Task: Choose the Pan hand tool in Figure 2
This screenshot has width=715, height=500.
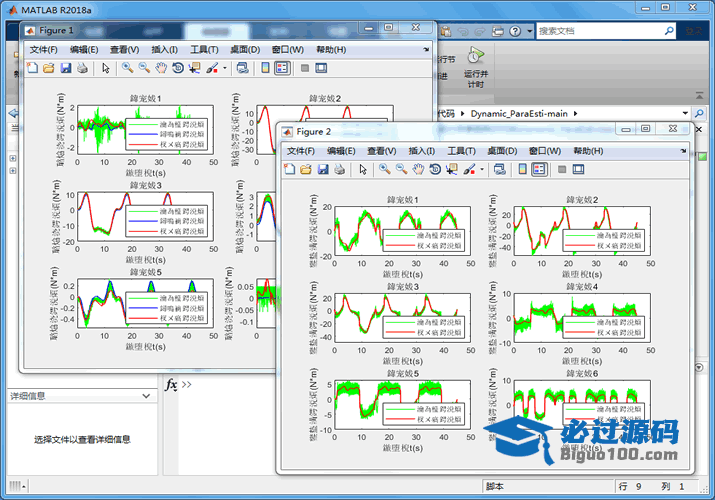Action: coord(418,170)
